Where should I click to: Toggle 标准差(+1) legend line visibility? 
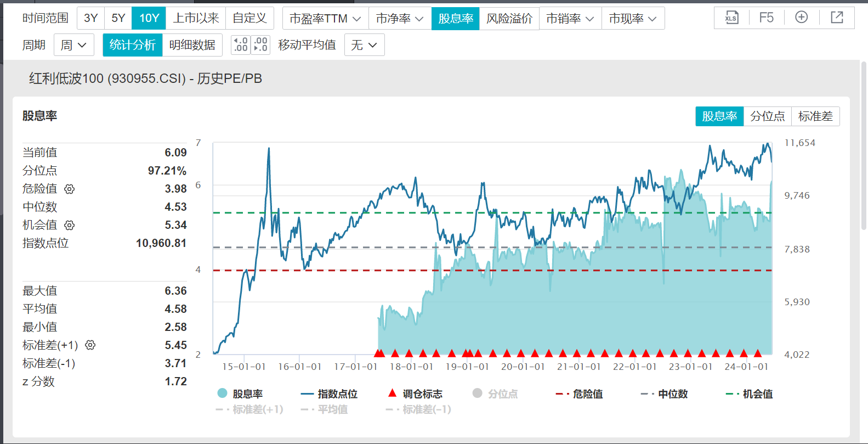(x=250, y=409)
